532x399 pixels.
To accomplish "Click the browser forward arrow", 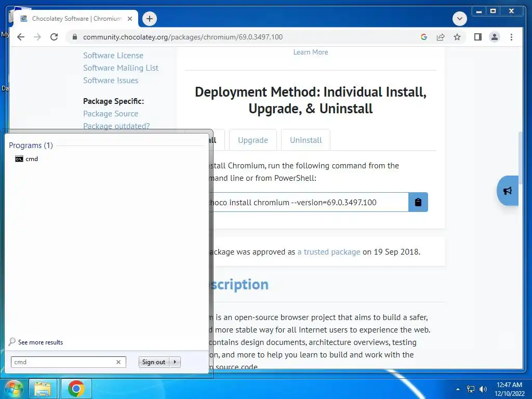I will [x=37, y=37].
